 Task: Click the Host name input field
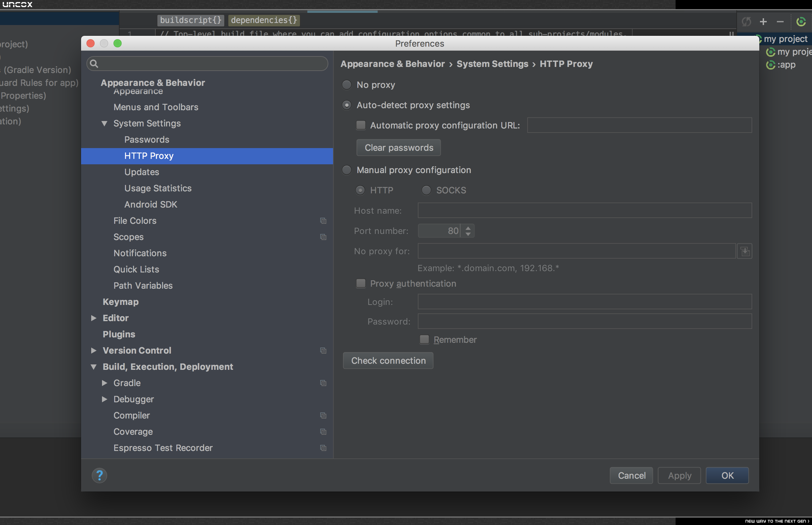click(x=584, y=210)
